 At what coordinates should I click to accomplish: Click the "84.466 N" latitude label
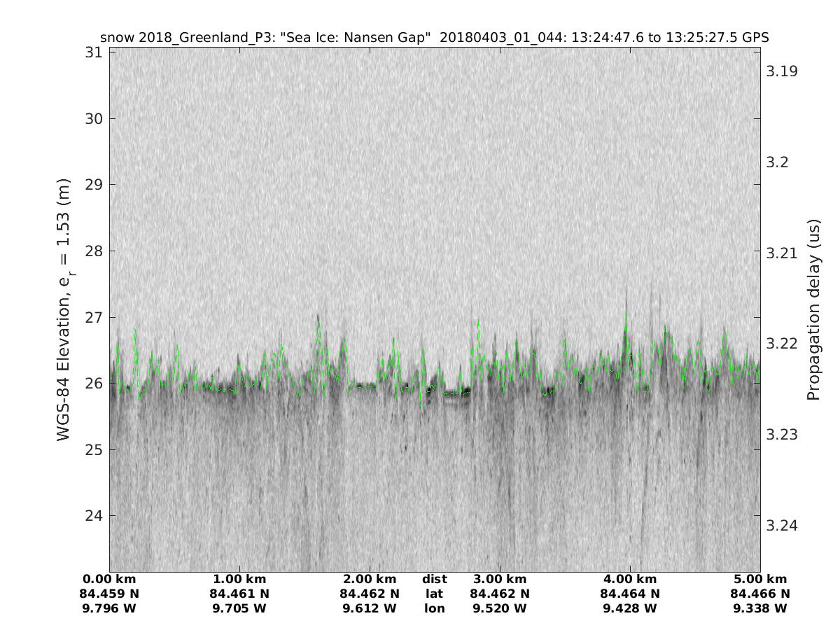tap(760, 594)
